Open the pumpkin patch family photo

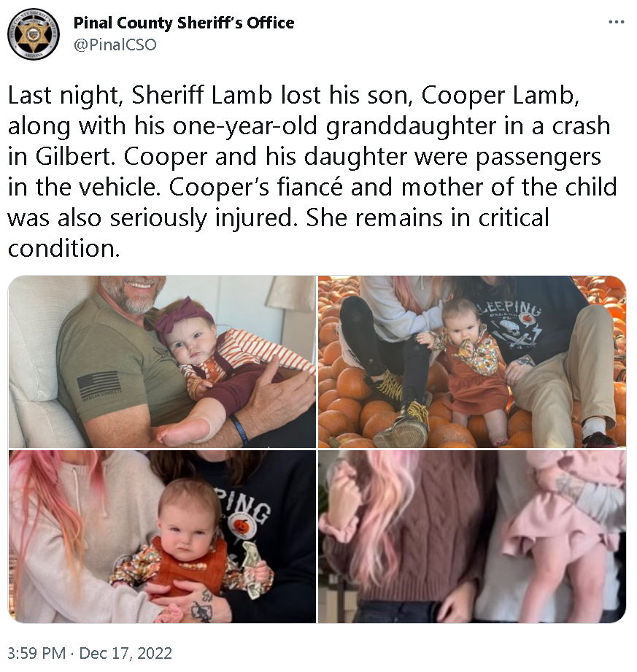point(472,362)
